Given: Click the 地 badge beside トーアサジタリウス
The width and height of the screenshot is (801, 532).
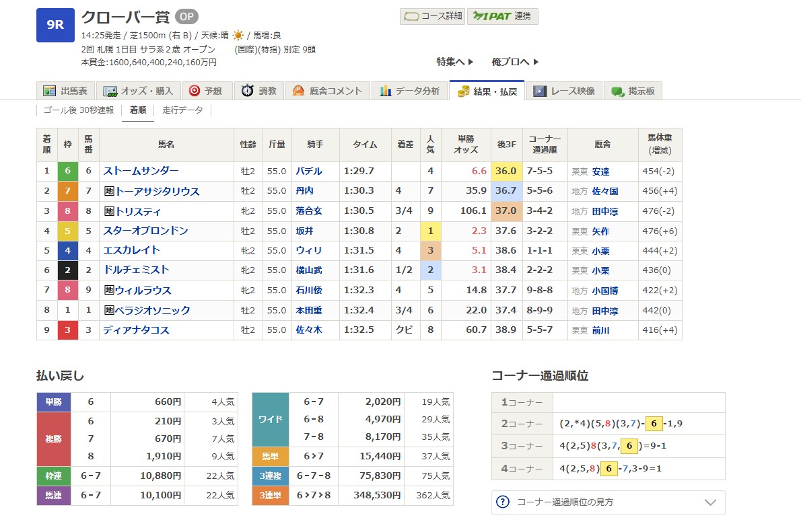Looking at the screenshot, I should coord(109,191).
